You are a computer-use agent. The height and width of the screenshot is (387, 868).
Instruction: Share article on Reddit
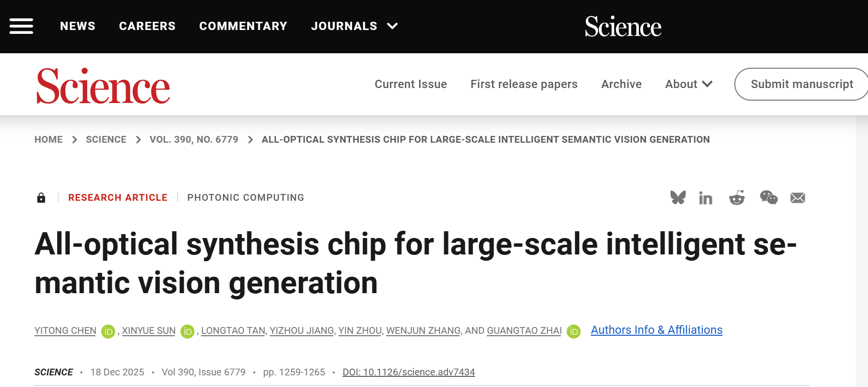point(737,197)
